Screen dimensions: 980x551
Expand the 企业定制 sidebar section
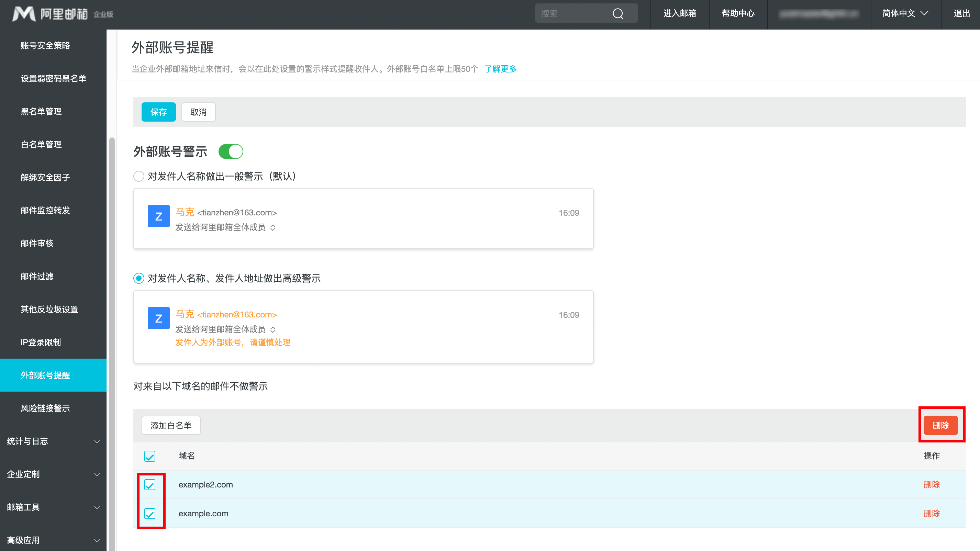click(53, 474)
